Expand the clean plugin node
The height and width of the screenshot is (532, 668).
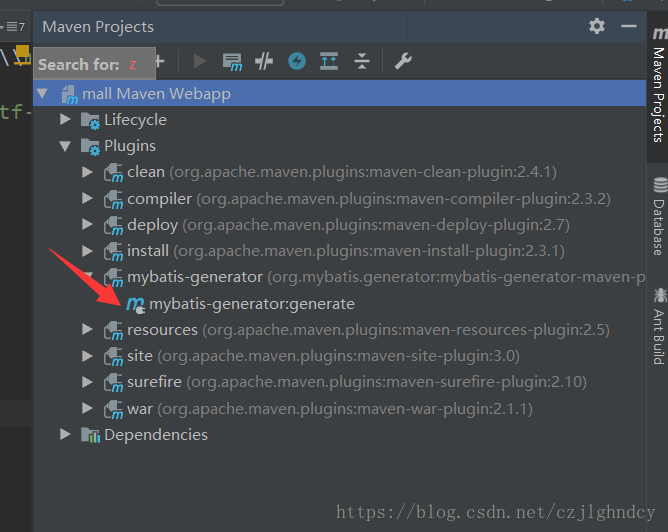87,172
